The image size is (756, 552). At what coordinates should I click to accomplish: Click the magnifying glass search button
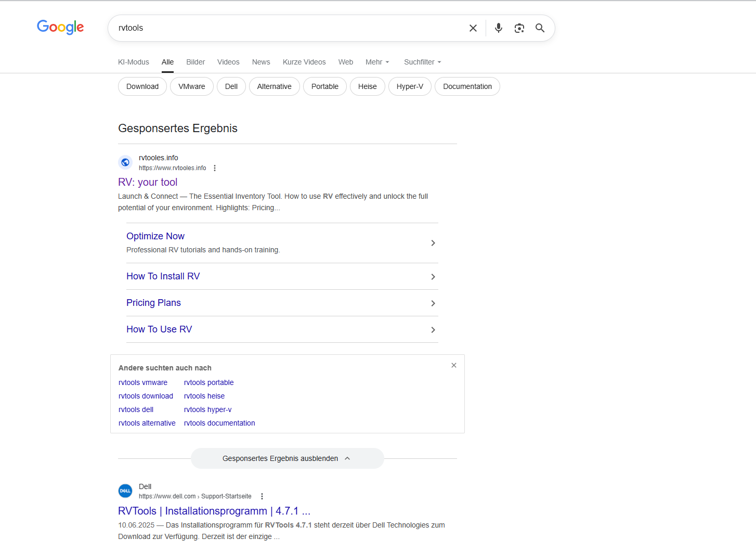coord(540,28)
